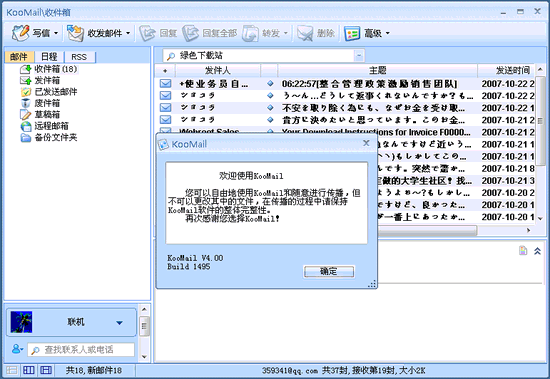Viewport: 550px width, 379px height.
Task: Switch to the 邮件 tab
Action: [19, 56]
